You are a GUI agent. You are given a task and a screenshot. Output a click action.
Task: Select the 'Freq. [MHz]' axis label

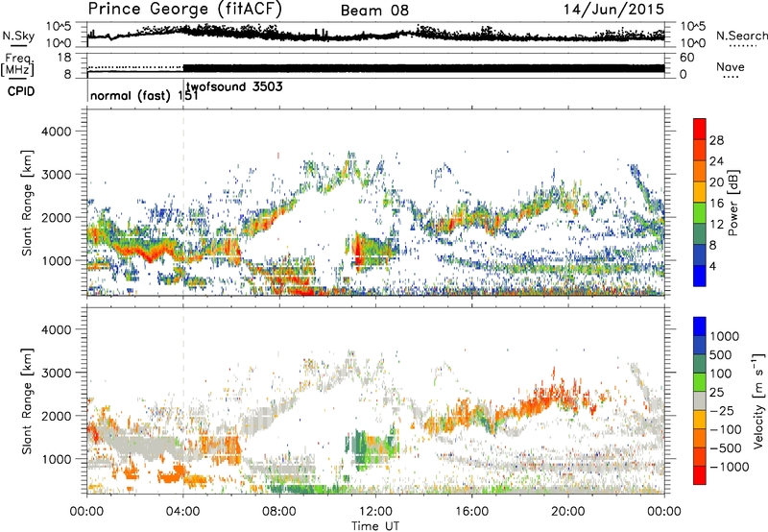click(17, 65)
